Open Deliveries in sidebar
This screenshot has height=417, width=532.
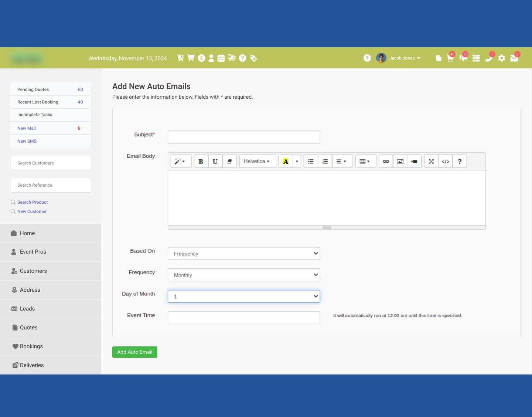coord(51,365)
